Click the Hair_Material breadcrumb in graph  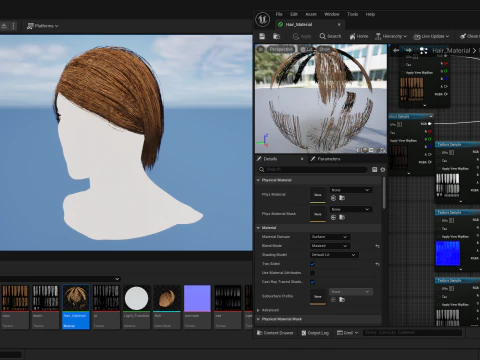[451, 50]
